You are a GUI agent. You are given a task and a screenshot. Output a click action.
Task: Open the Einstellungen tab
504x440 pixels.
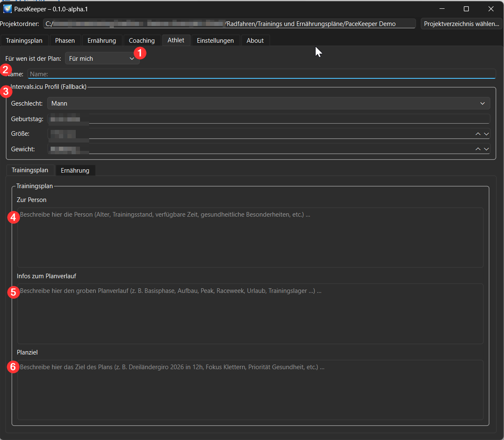(x=215, y=41)
